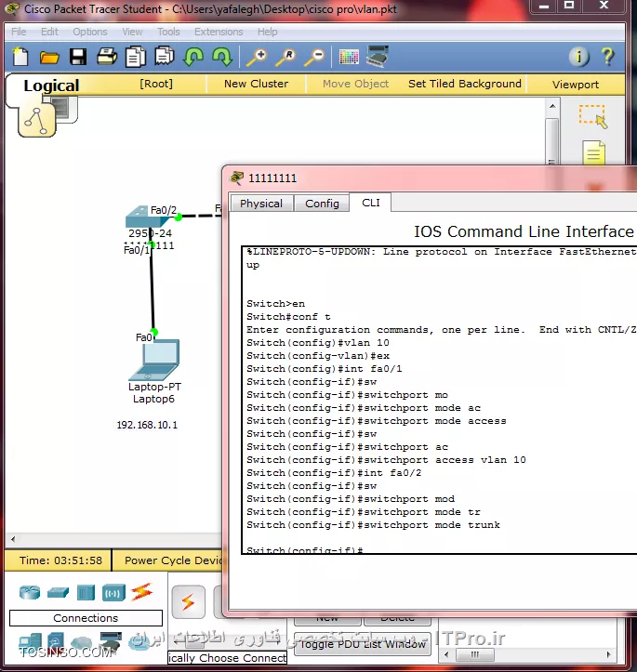Go to the navigation logical workspace icon

click(37, 121)
